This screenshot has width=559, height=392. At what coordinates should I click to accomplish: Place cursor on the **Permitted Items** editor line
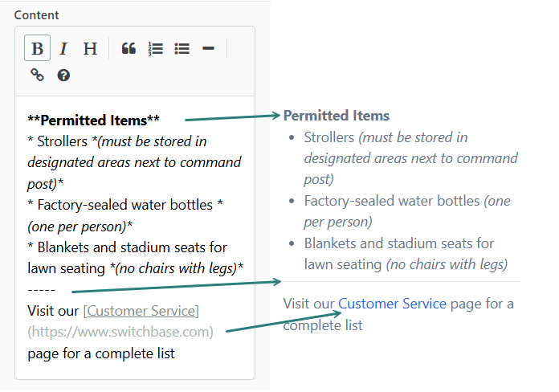point(93,120)
